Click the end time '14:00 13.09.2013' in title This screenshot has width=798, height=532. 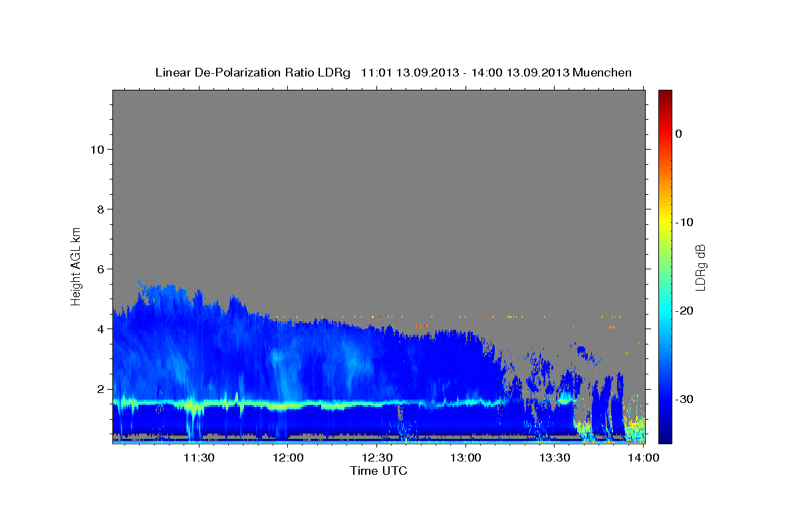click(520, 72)
